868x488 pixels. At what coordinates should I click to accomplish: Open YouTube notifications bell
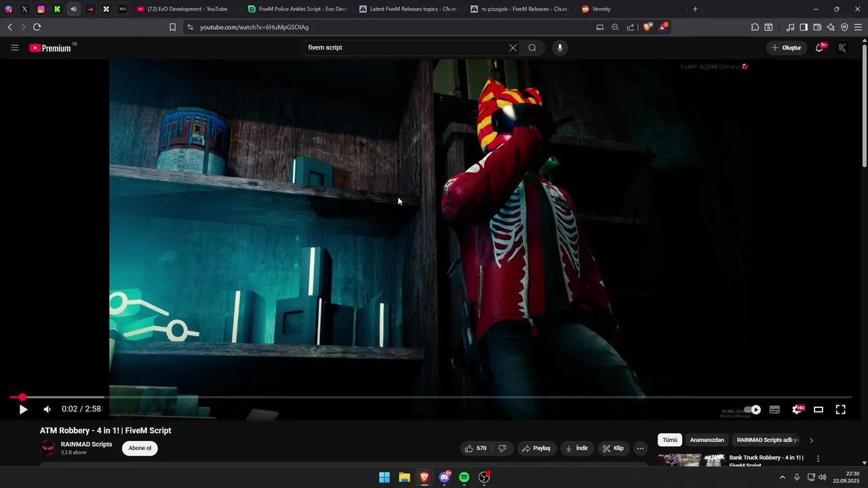(x=819, y=47)
